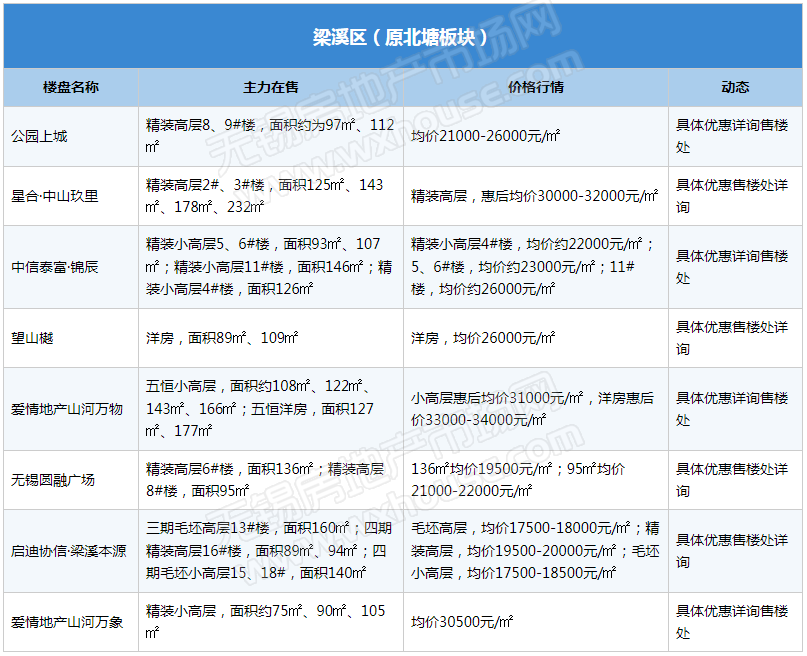Click price 均价30500元/㎡

coord(462,622)
